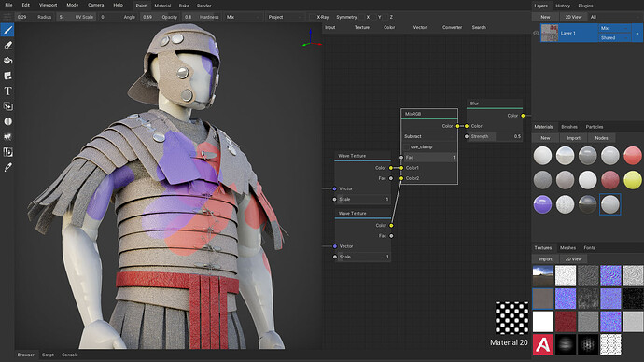Image resolution: width=644 pixels, height=362 pixels.
Task: Select the red ArmorPaint logo texture
Action: click(543, 344)
